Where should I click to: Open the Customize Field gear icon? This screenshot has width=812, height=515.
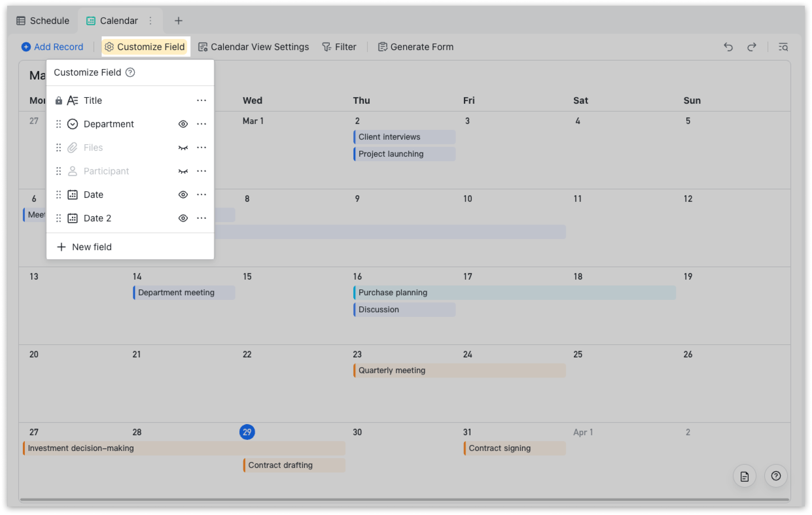[x=110, y=47]
